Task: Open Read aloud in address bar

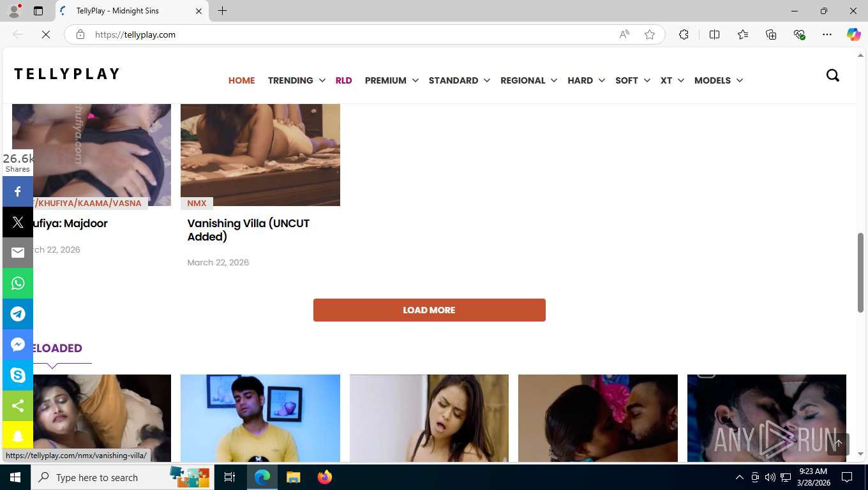Action: point(624,34)
